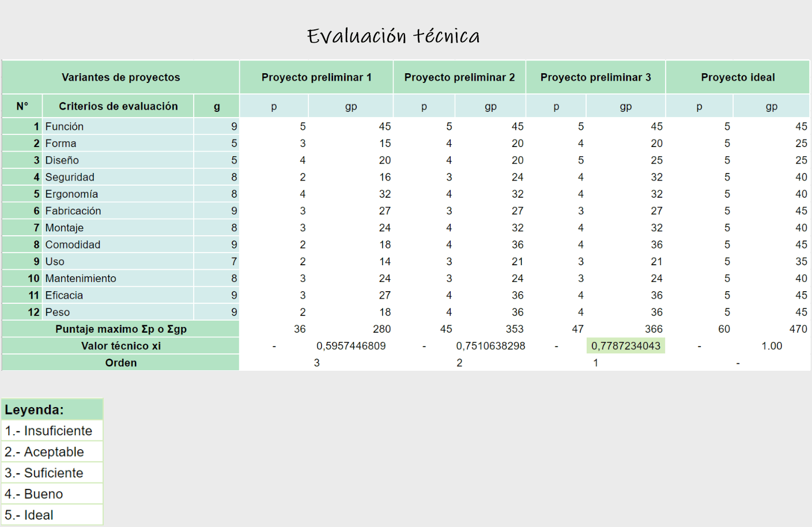This screenshot has height=527, width=812.
Task: Select the 'Uso' criterion cell
Action: [118, 261]
